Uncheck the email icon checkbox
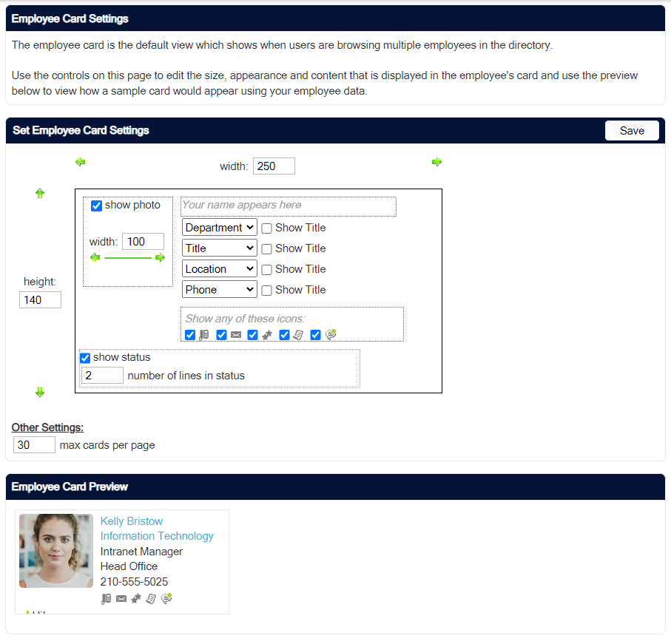The width and height of the screenshot is (671, 644). pos(221,335)
